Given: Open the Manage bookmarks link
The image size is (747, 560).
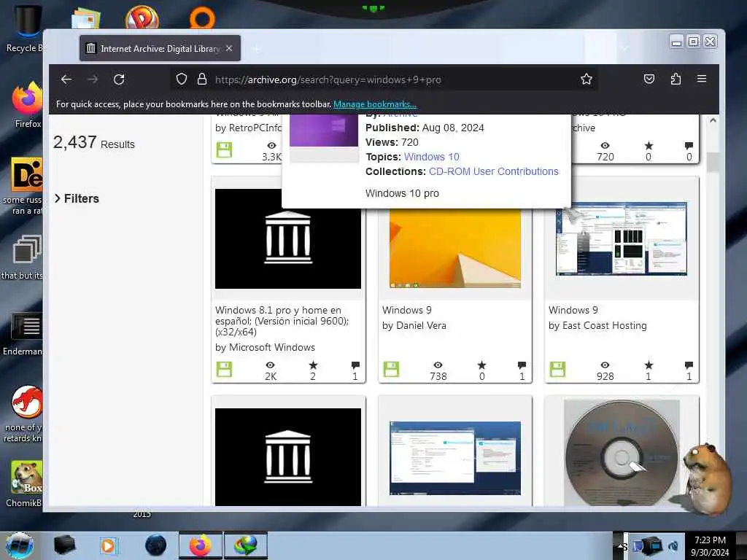Looking at the screenshot, I should pyautogui.click(x=375, y=104).
